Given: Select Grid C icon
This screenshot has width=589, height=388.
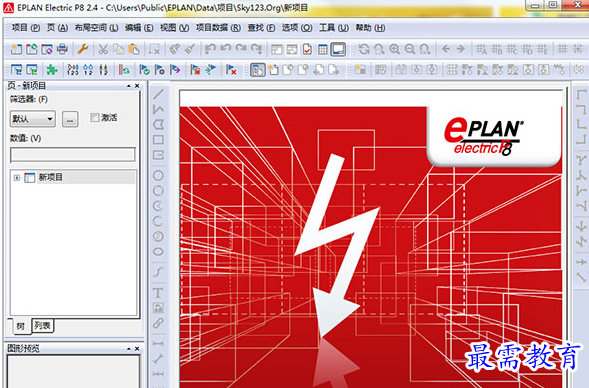Looking at the screenshot, I should click(x=512, y=49).
